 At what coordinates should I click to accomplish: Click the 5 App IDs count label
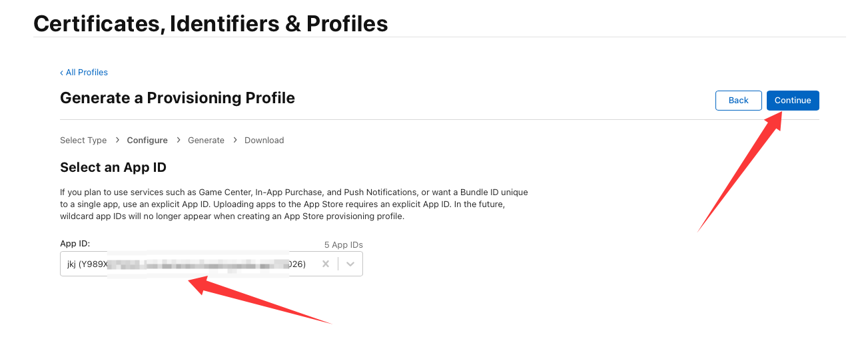pyautogui.click(x=343, y=245)
